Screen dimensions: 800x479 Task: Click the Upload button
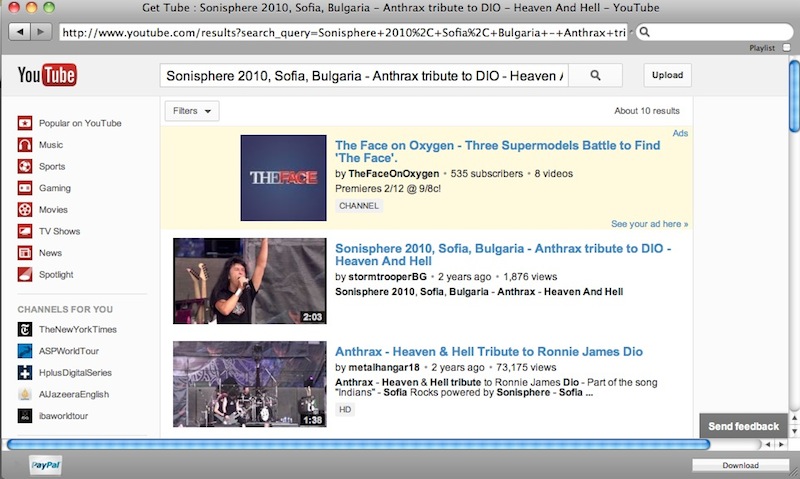pyautogui.click(x=666, y=75)
